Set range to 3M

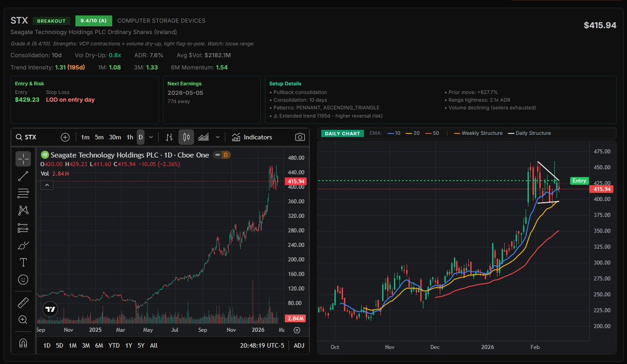click(86, 346)
